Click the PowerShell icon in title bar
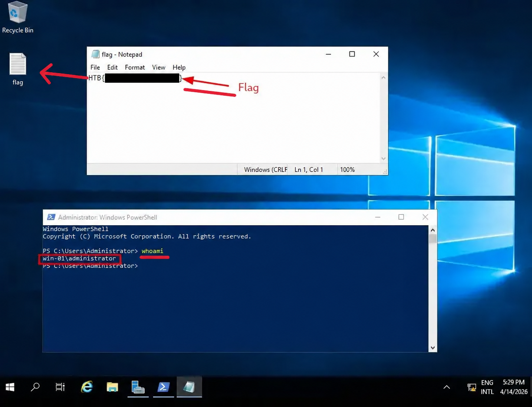Image resolution: width=532 pixels, height=407 pixels. (51, 217)
